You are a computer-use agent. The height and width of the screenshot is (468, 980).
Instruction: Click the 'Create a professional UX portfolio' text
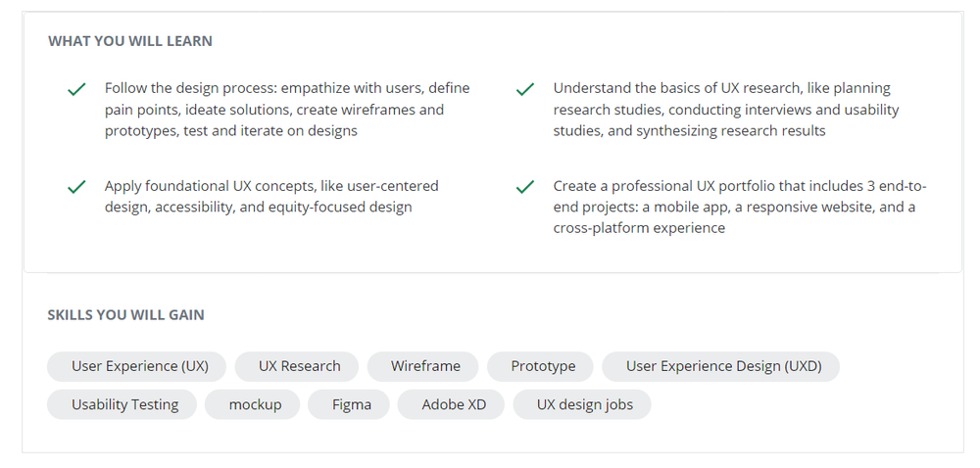[x=740, y=207]
